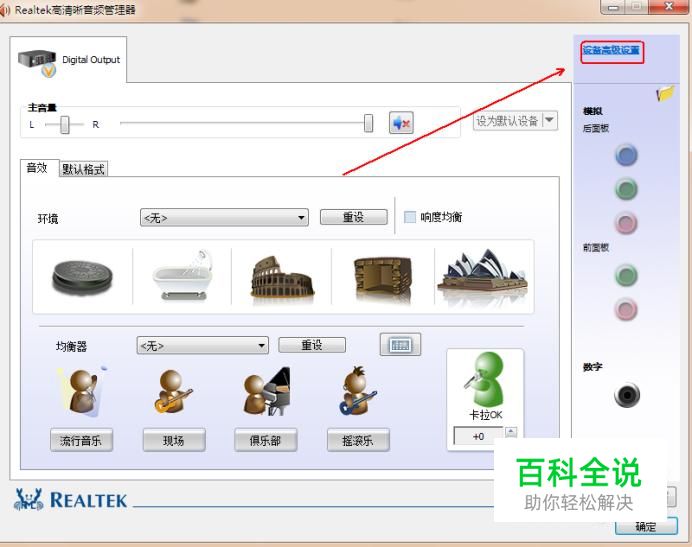Open 设备高级设置 link
The height and width of the screenshot is (547, 692).
[611, 50]
